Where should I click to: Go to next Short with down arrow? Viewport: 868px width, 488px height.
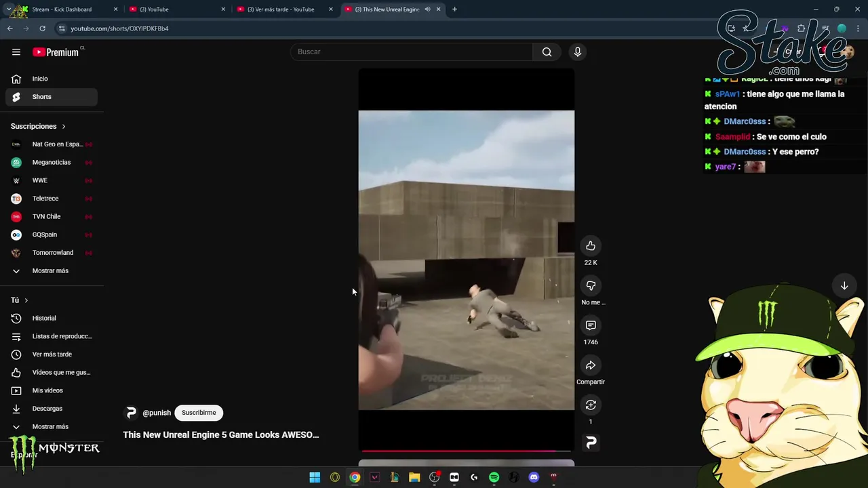844,286
